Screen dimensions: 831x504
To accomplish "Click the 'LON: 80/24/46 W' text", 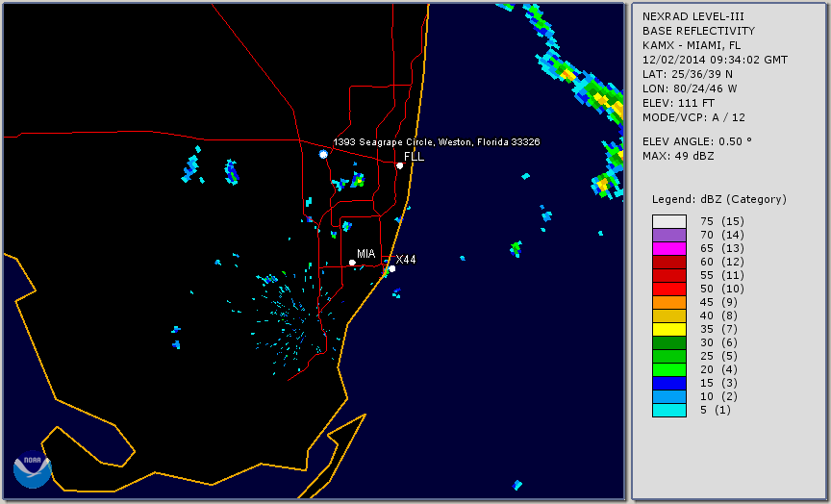I will click(690, 88).
